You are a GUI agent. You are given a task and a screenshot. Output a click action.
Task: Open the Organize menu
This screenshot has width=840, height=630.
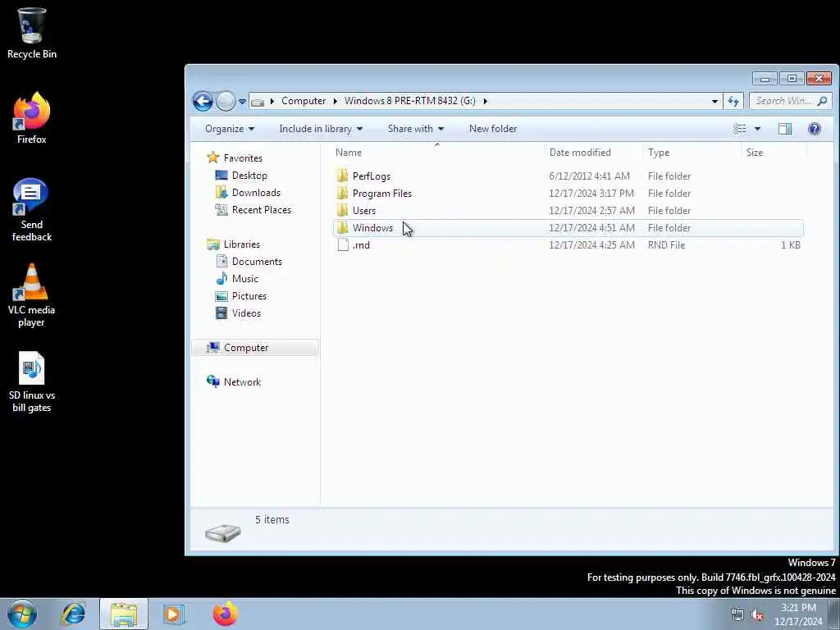[230, 129]
